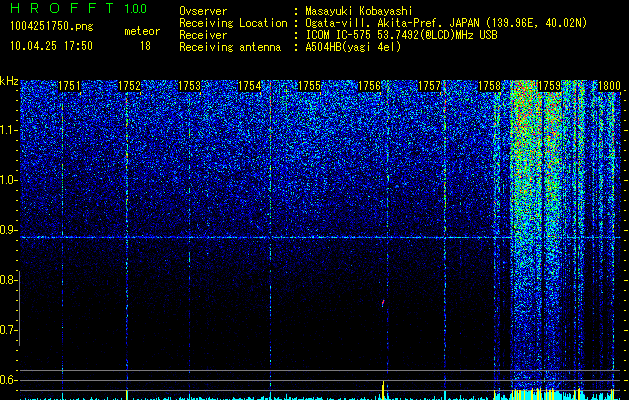Click the meteor count value 18

(x=145, y=46)
